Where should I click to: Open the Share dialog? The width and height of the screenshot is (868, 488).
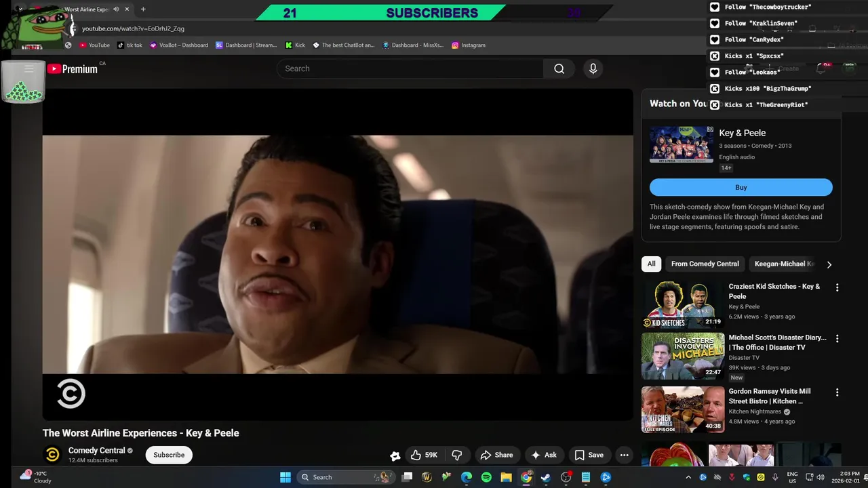496,455
